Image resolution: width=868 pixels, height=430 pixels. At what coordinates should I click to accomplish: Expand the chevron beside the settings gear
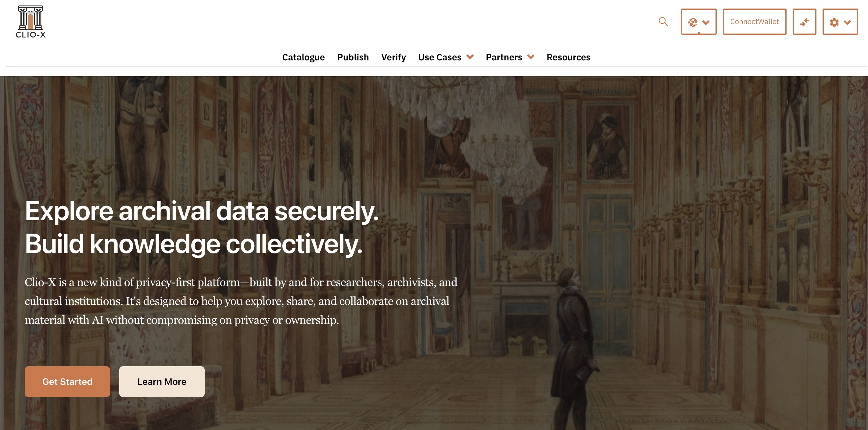(x=848, y=22)
